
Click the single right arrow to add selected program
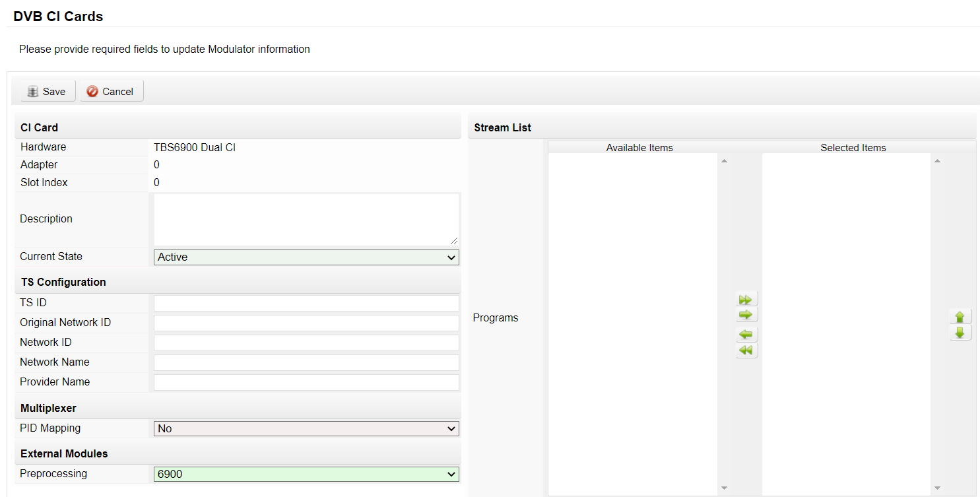(x=746, y=315)
